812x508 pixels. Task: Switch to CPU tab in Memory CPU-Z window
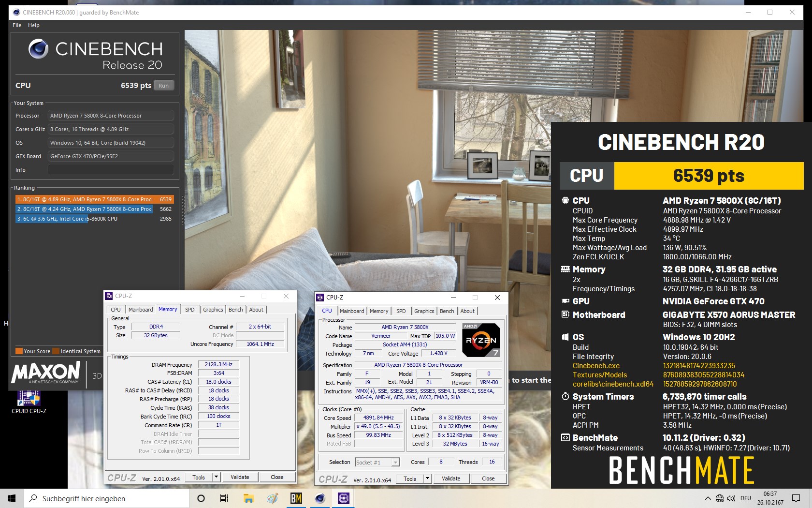click(x=116, y=310)
